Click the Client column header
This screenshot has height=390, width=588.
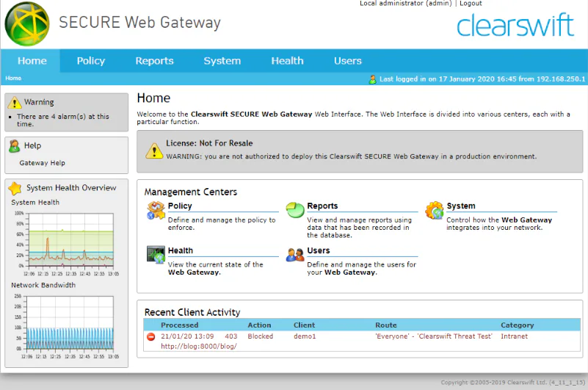click(304, 325)
